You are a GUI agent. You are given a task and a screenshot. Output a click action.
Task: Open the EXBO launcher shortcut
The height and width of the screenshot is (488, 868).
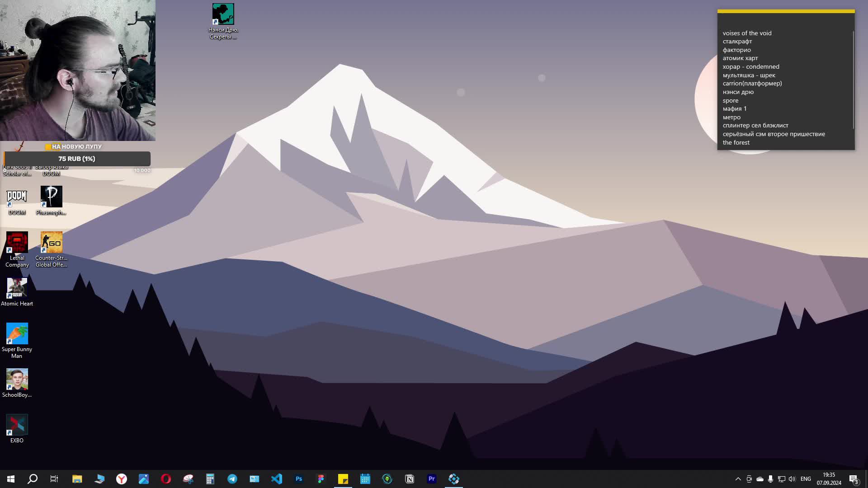pos(17,425)
